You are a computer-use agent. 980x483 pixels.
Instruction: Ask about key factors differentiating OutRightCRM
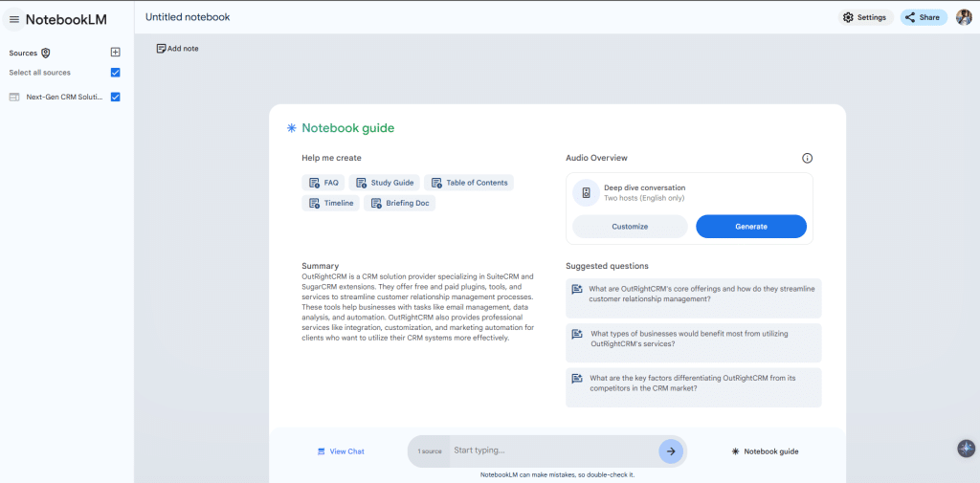(694, 387)
